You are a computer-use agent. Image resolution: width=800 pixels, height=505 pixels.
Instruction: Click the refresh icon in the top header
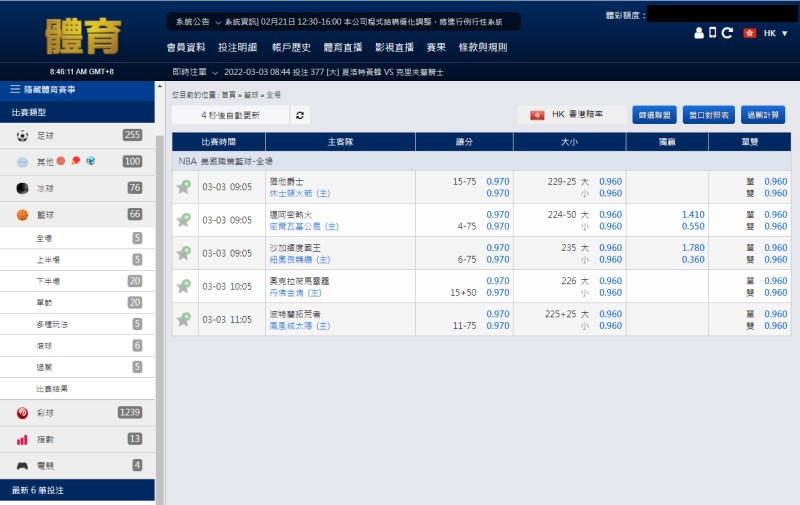(728, 33)
